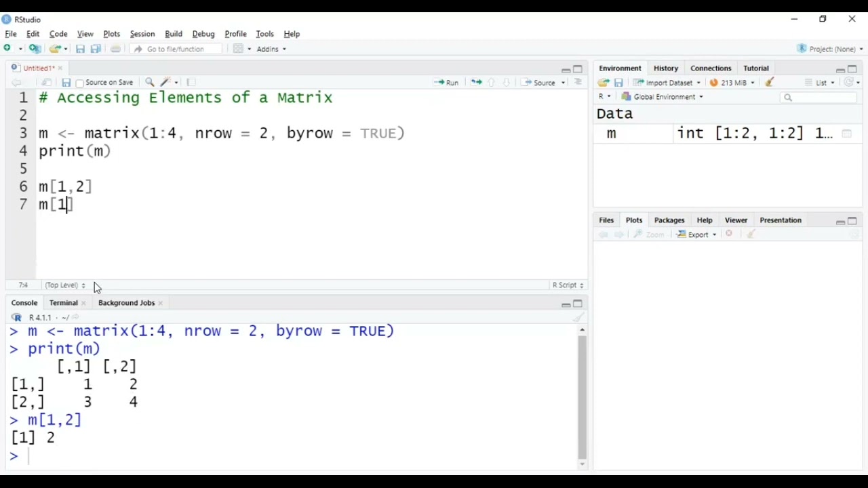Switch to the Packages tab
868x488 pixels.
pos(669,220)
